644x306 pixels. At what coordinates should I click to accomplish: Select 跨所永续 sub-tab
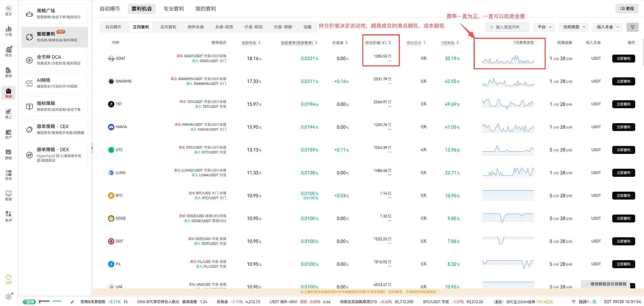click(x=196, y=27)
